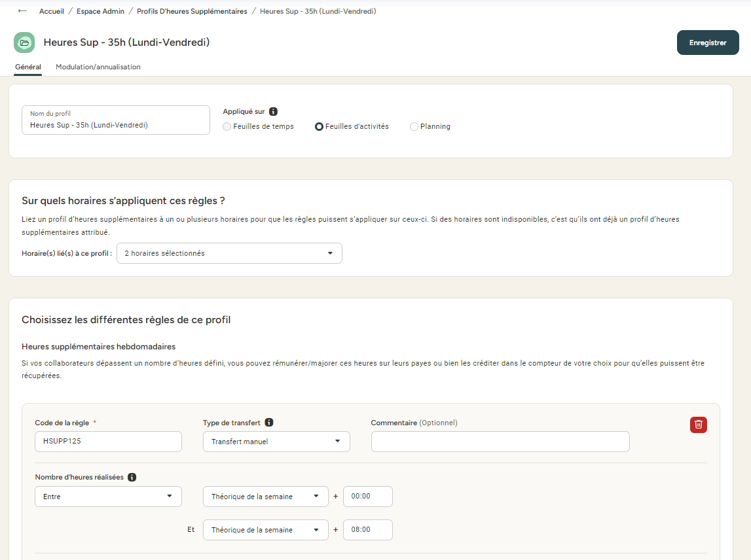
Task: Open 2 horaires sélectionnés dropdown
Action: click(229, 253)
